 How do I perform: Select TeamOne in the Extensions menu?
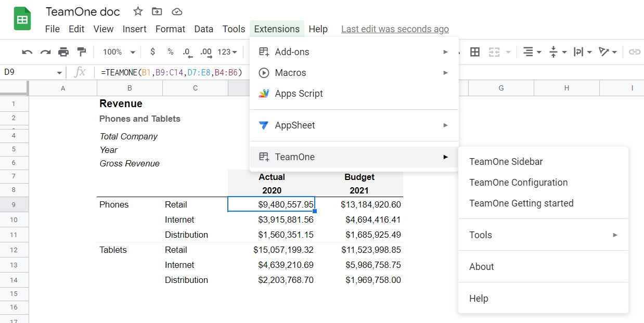click(354, 157)
